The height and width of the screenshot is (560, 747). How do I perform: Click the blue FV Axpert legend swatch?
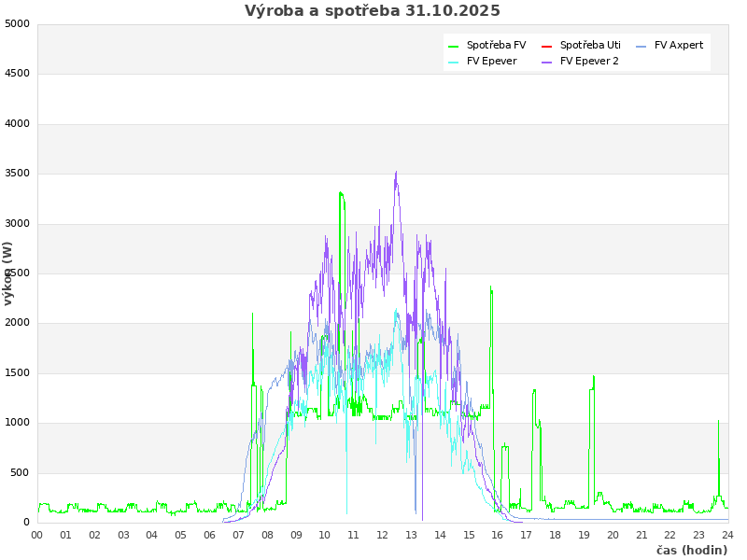point(641,46)
